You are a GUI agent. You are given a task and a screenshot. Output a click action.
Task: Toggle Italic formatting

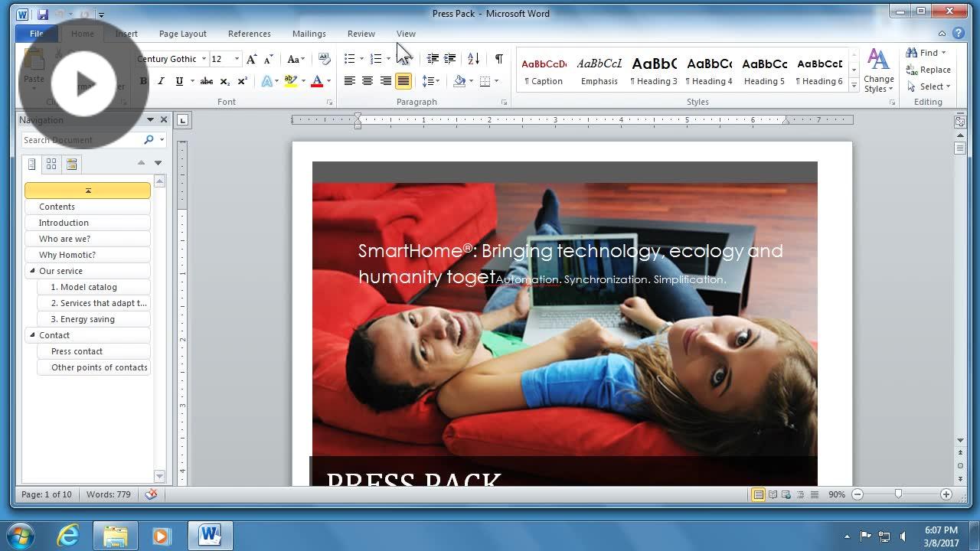161,80
